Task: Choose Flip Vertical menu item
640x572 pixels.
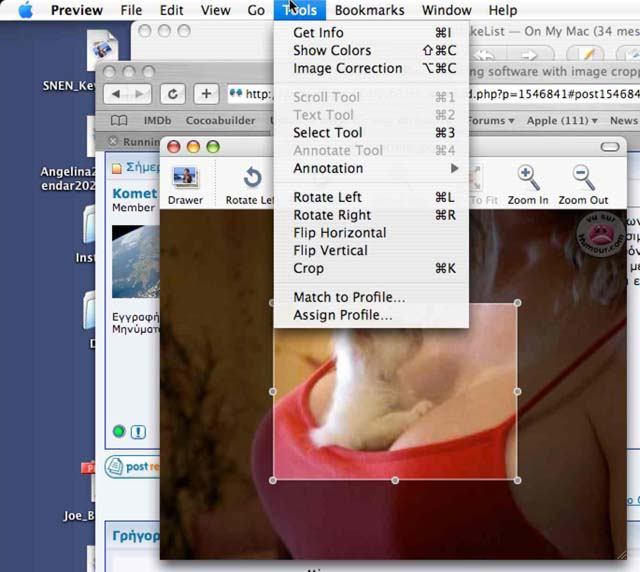Action: point(371,250)
